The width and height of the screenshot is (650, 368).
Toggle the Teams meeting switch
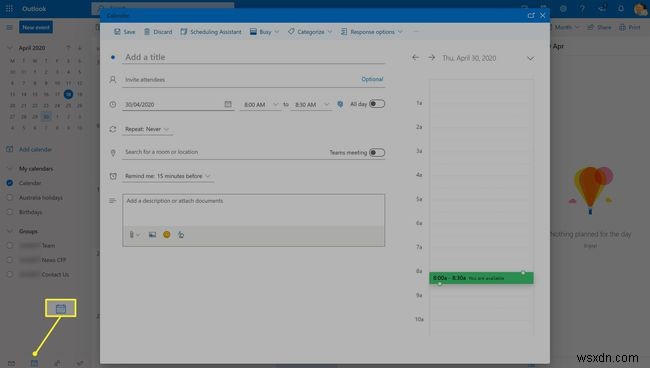377,153
